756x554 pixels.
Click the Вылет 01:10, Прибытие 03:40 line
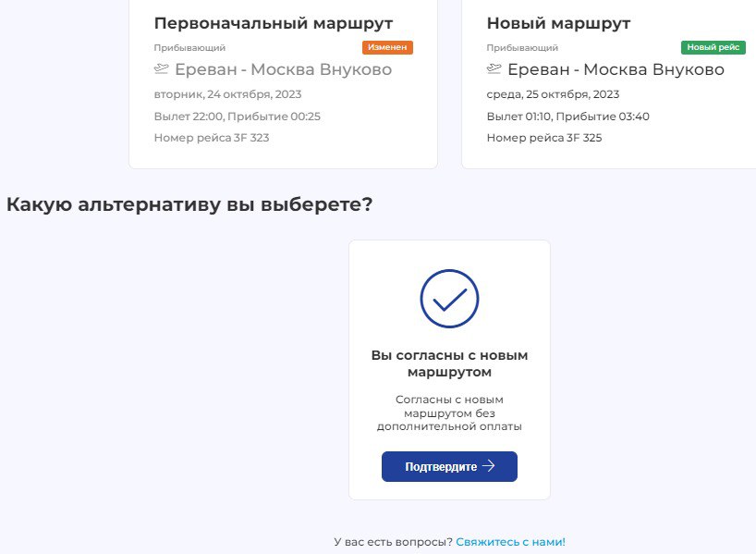point(568,117)
